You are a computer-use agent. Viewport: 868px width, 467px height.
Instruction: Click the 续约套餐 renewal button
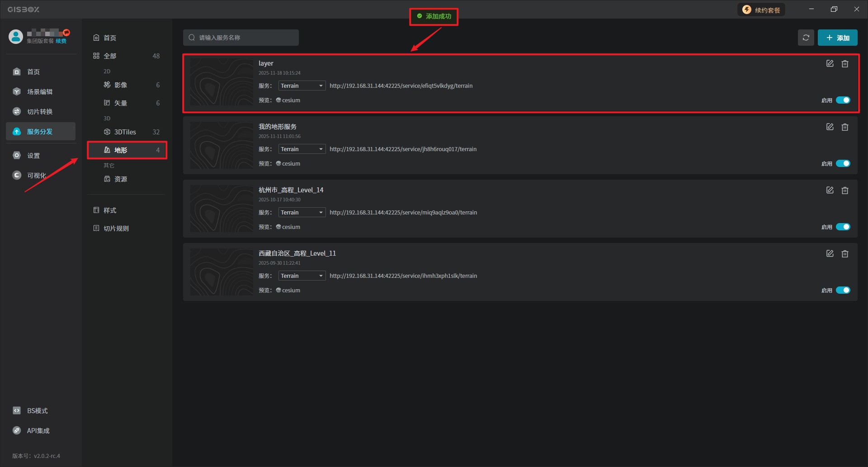[x=761, y=10]
